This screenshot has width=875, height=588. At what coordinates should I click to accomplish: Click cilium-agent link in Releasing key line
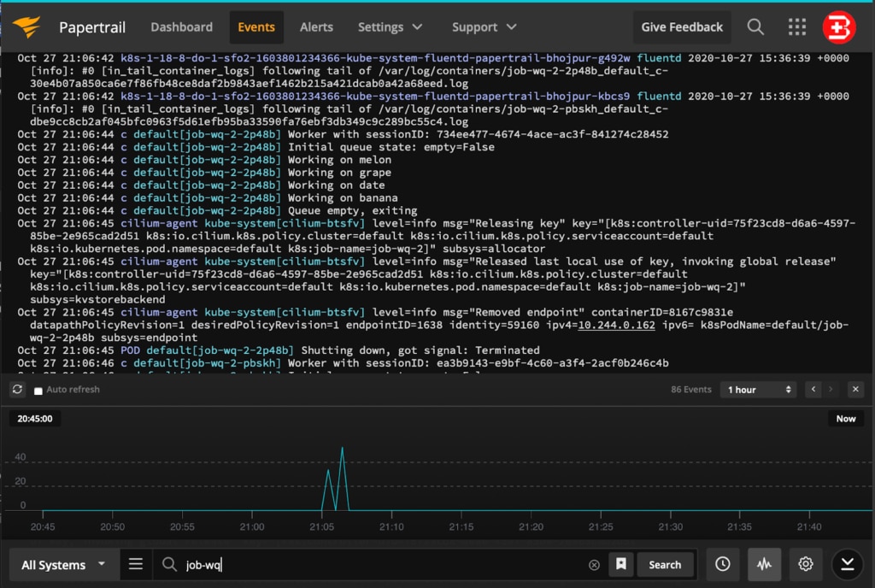(159, 223)
